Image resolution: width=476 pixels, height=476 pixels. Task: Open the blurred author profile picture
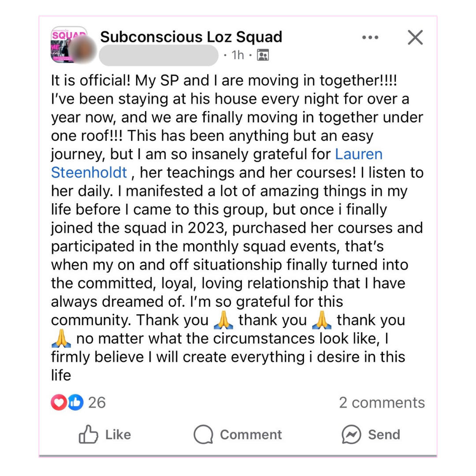tap(84, 49)
